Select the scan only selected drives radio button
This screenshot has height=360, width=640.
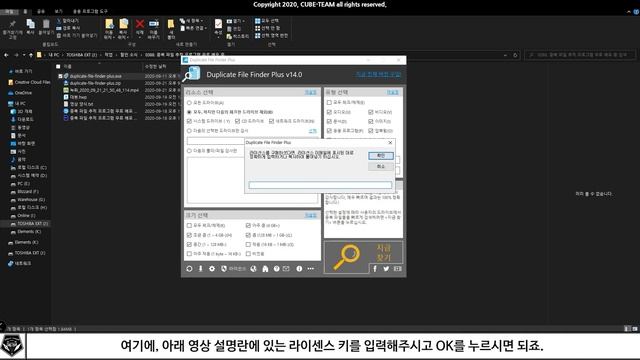coord(189,131)
